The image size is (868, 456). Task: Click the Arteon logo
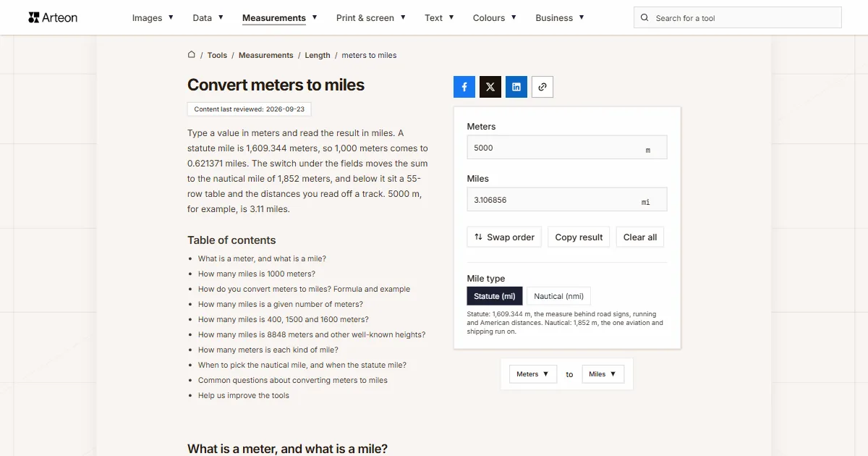point(53,17)
